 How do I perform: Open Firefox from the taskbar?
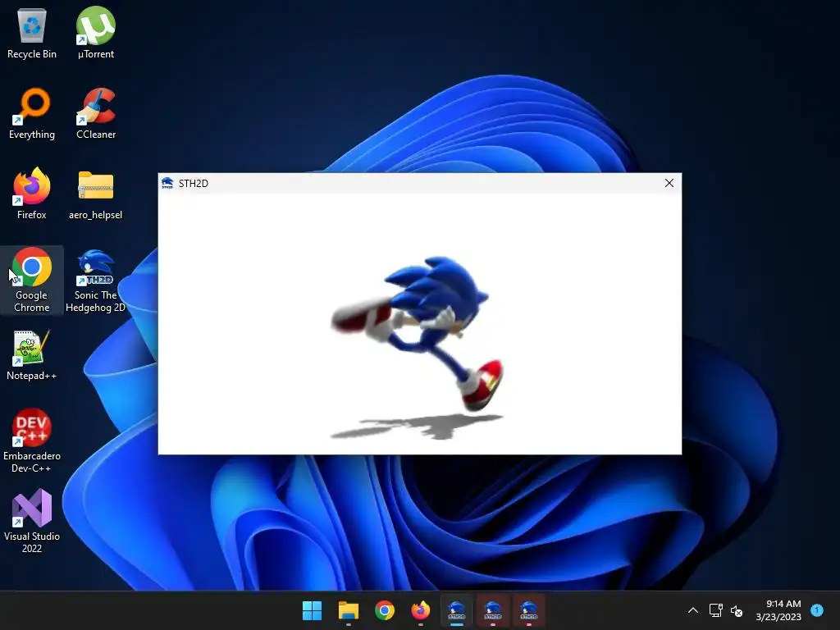click(421, 610)
